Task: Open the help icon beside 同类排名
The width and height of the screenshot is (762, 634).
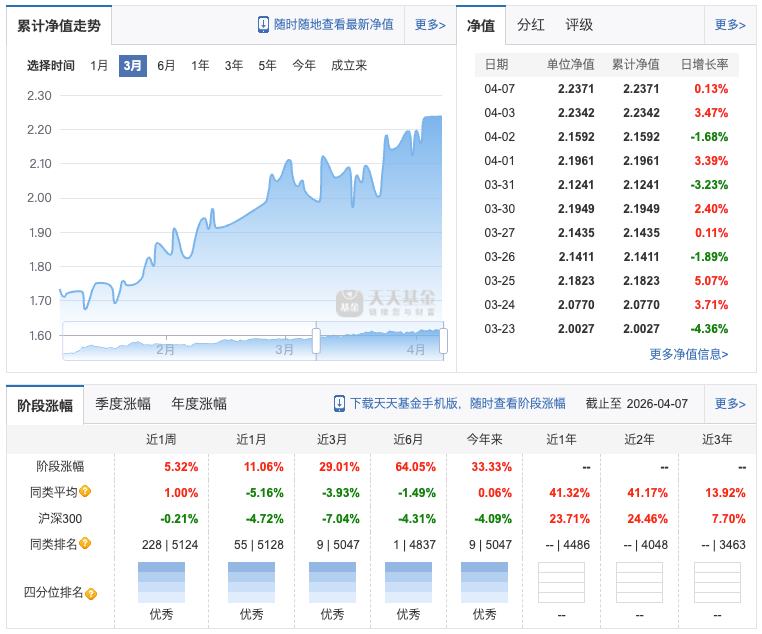Action: [x=85, y=543]
